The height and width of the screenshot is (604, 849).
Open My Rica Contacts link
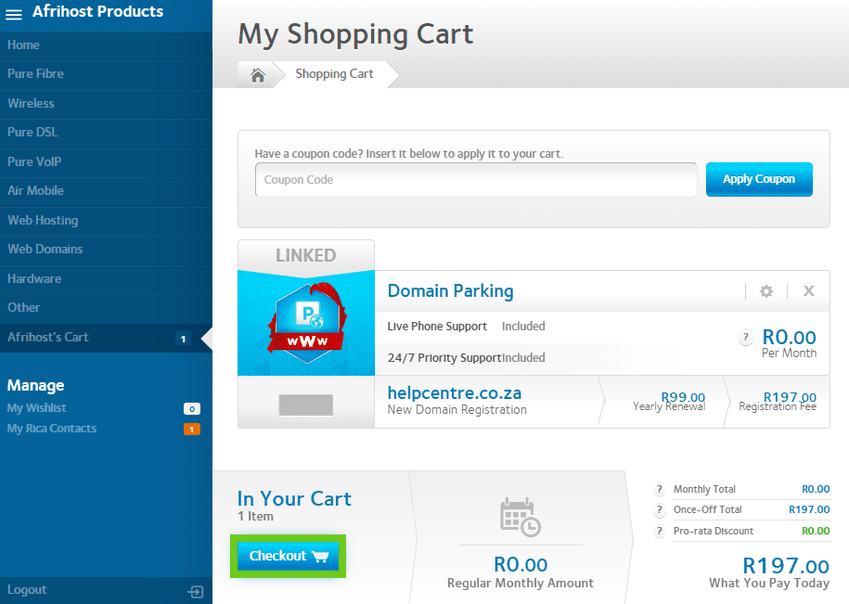coord(52,429)
